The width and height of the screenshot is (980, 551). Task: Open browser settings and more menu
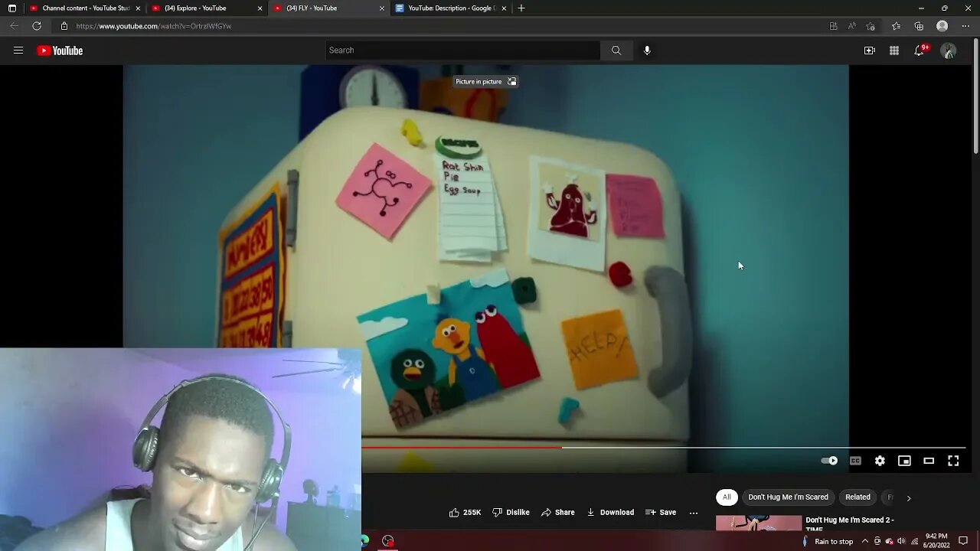(x=965, y=26)
